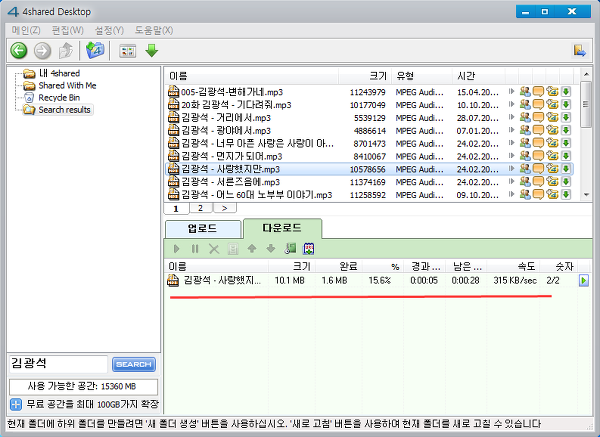Click the blue download settings icon
The height and width of the screenshot is (437, 600).
(x=309, y=249)
